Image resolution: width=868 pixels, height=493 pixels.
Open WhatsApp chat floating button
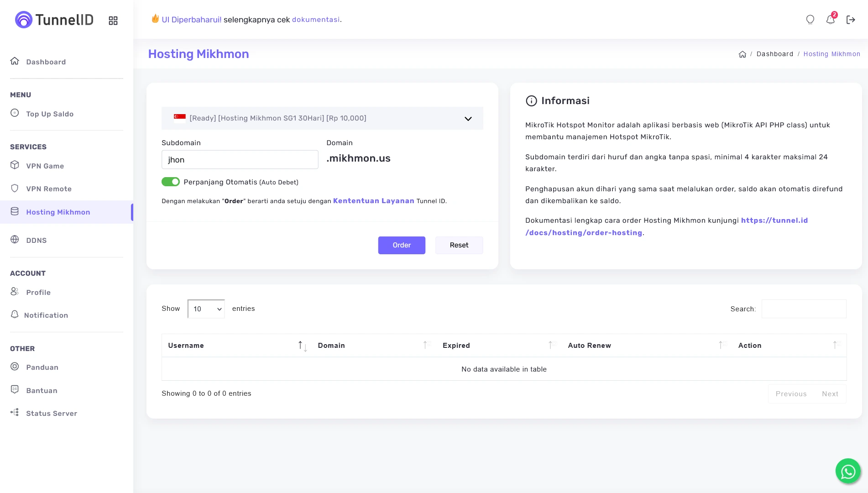point(848,471)
